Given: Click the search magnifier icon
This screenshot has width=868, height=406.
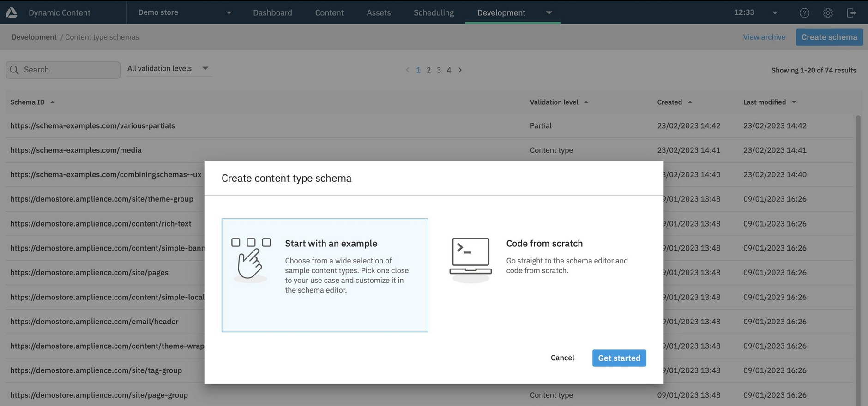Looking at the screenshot, I should [x=14, y=70].
